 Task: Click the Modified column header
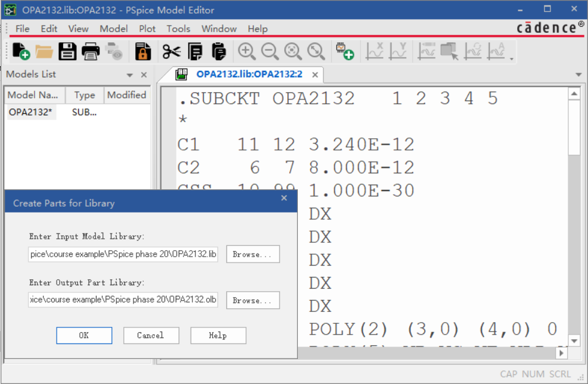pos(127,95)
